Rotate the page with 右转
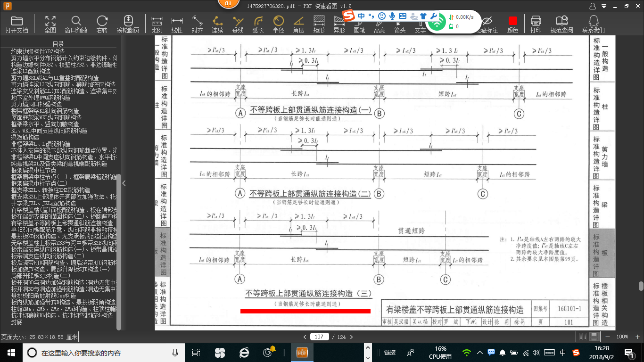 coord(102,25)
